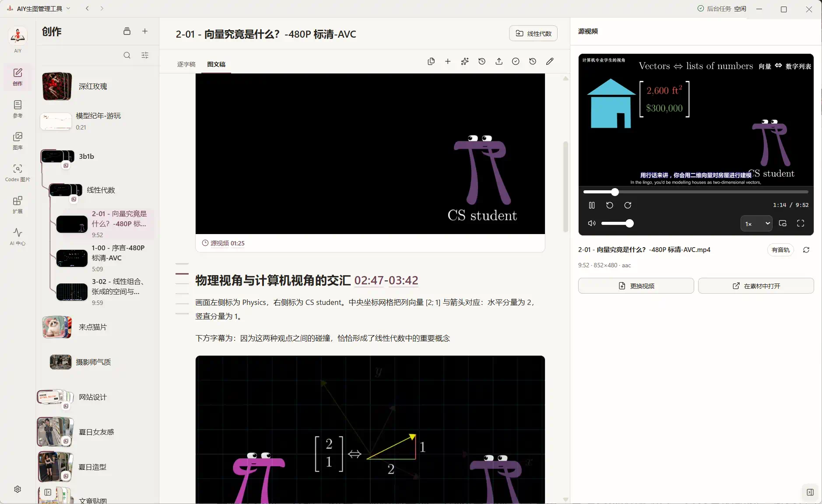Viewport: 822px width, 504px height.
Task: Open the 扩展 extensions section
Action: pyautogui.click(x=18, y=205)
